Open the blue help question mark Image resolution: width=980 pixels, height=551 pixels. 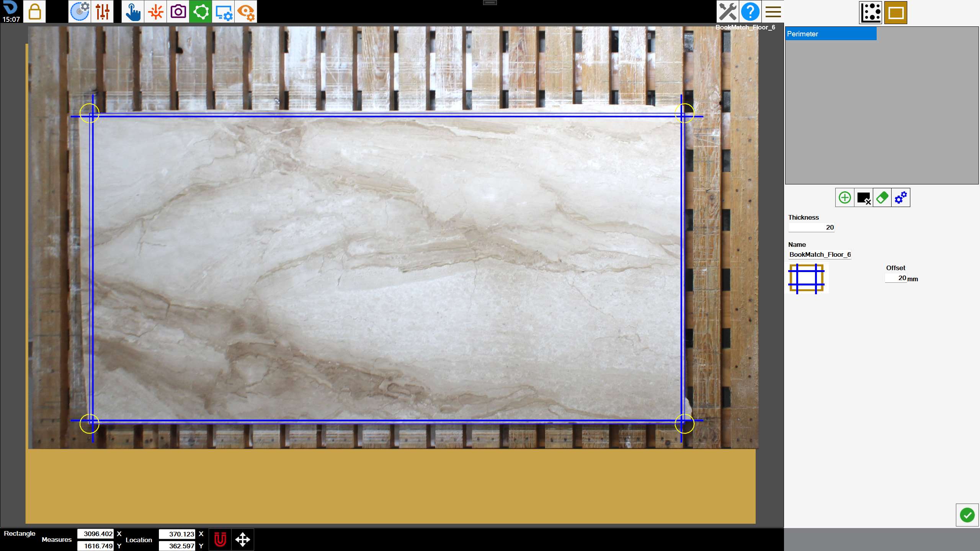click(750, 11)
